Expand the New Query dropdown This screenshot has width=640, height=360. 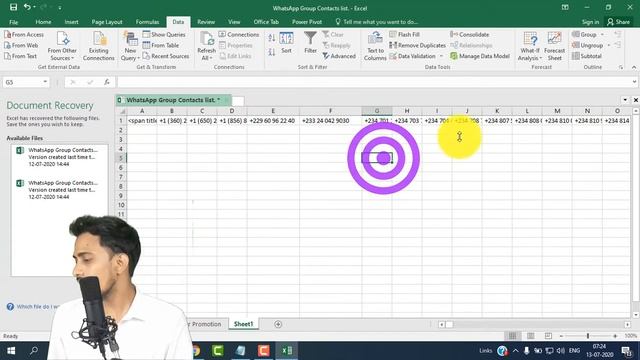[x=130, y=46]
